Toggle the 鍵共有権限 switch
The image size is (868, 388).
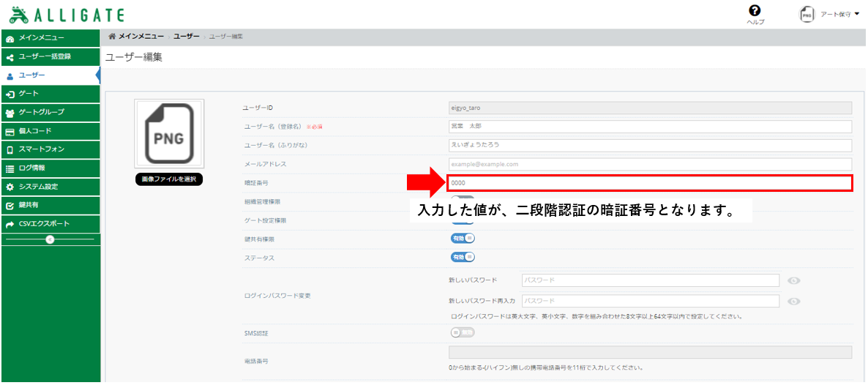click(x=463, y=239)
